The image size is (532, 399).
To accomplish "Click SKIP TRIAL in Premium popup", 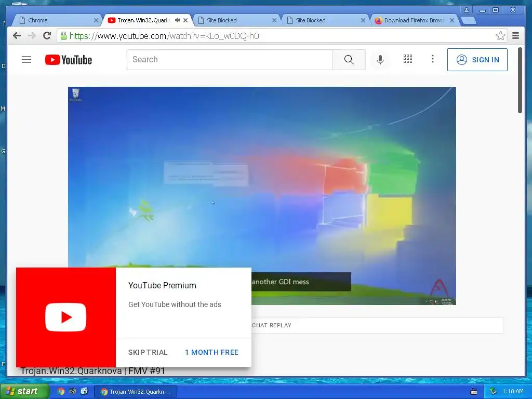I will (x=148, y=352).
